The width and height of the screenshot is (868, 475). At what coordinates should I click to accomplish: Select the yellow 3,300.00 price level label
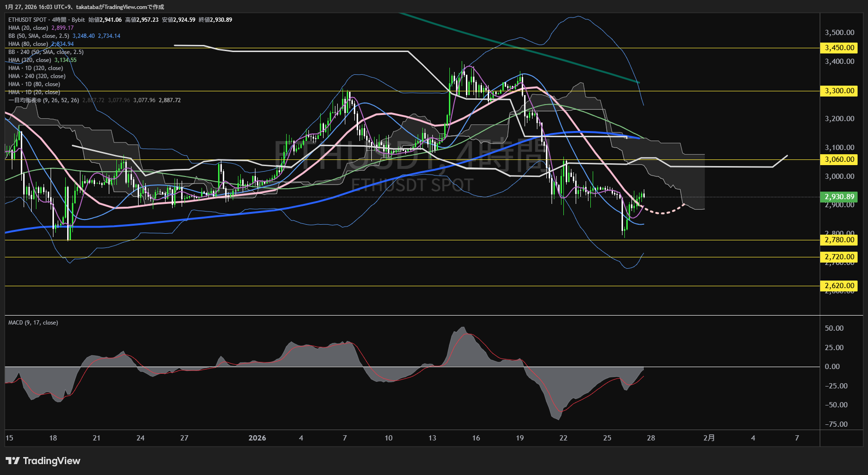839,91
